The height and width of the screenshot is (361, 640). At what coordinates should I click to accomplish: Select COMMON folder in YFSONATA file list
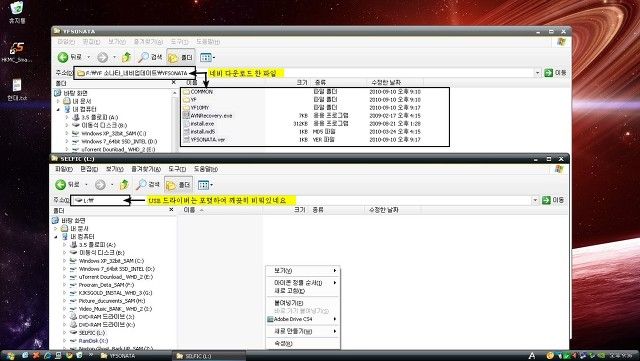[198, 92]
